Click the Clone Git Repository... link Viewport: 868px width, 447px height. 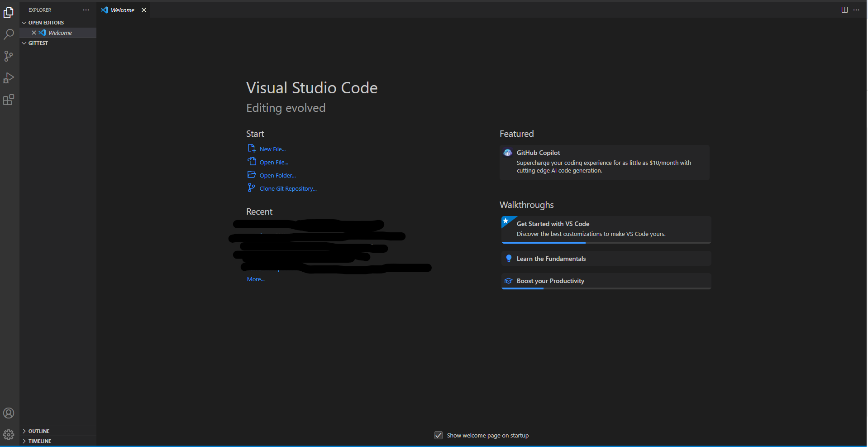pyautogui.click(x=288, y=188)
